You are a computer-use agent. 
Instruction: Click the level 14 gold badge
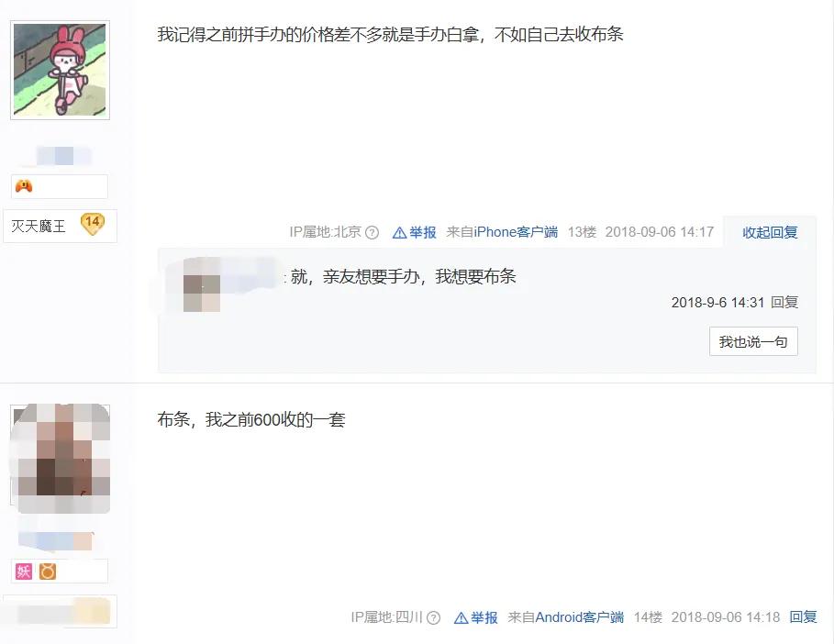pos(92,224)
